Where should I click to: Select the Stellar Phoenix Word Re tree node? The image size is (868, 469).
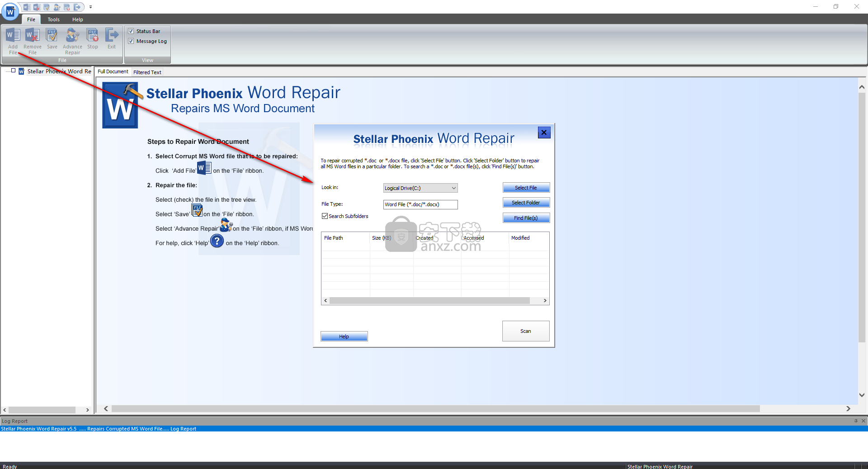tap(59, 71)
